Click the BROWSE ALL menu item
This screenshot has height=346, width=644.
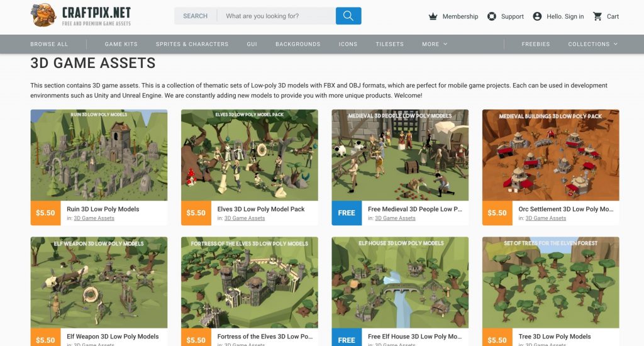(49, 44)
